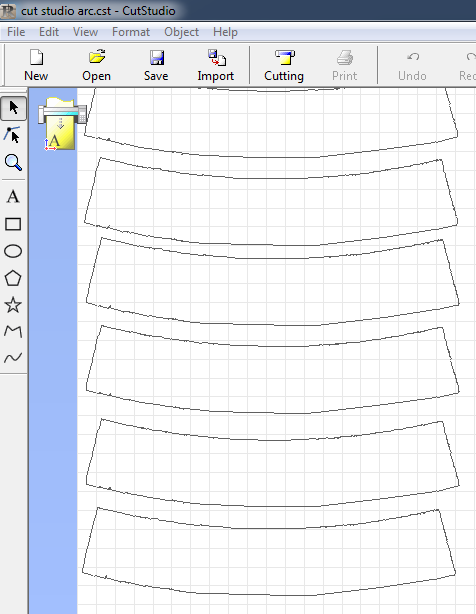Viewport: 476px width, 614px height.
Task: Start cutting with the Cutting button
Action: point(284,65)
